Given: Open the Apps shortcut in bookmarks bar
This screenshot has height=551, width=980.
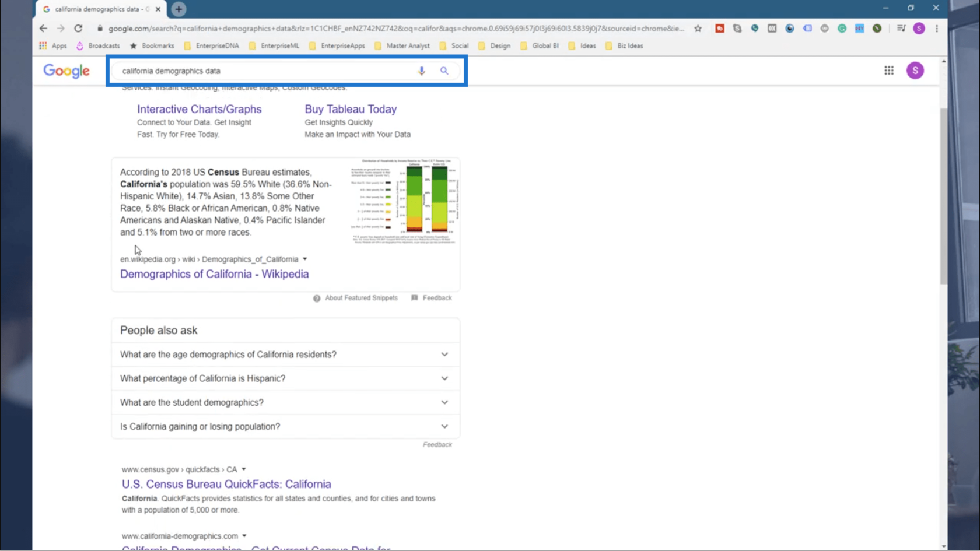Looking at the screenshot, I should pyautogui.click(x=53, y=45).
